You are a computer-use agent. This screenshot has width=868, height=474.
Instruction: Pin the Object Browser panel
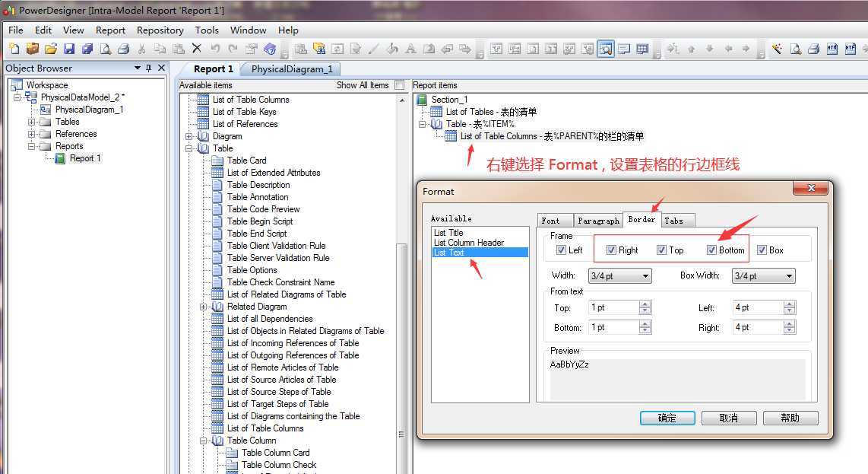click(148, 68)
